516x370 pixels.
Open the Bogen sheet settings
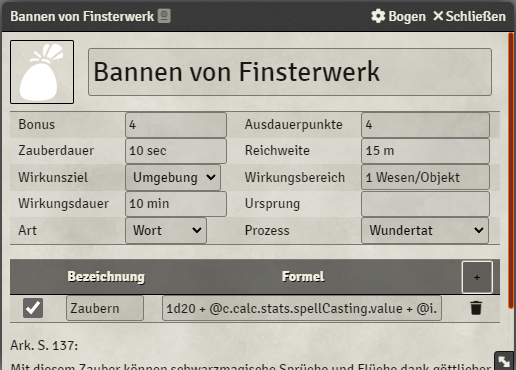[x=398, y=16]
